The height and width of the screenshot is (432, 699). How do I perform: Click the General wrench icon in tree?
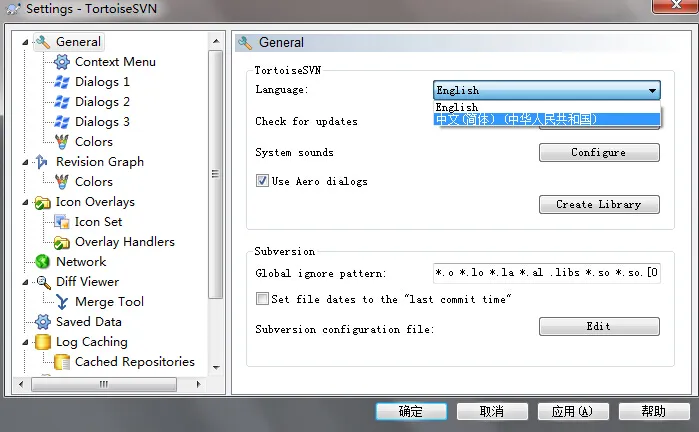(43, 42)
